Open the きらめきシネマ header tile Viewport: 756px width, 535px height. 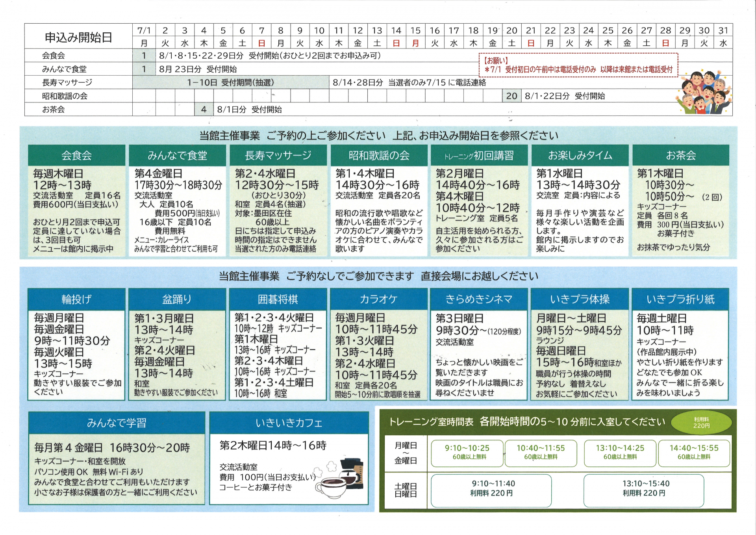click(x=479, y=299)
